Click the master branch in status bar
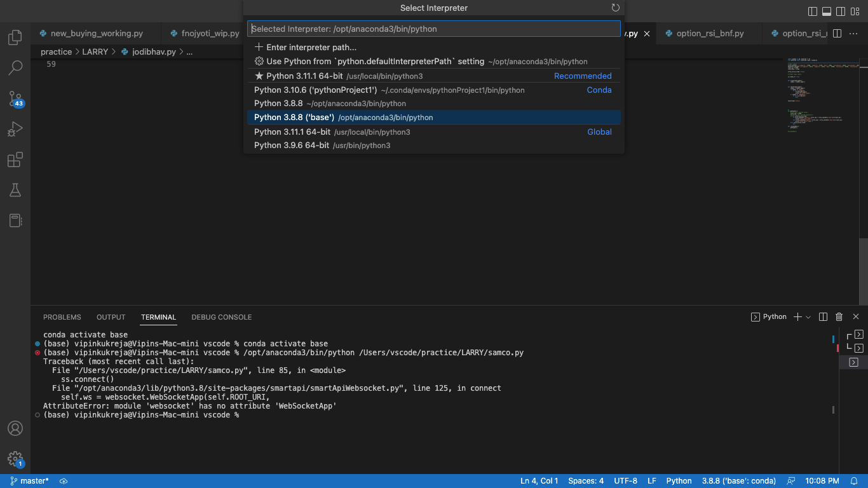 [x=30, y=481]
